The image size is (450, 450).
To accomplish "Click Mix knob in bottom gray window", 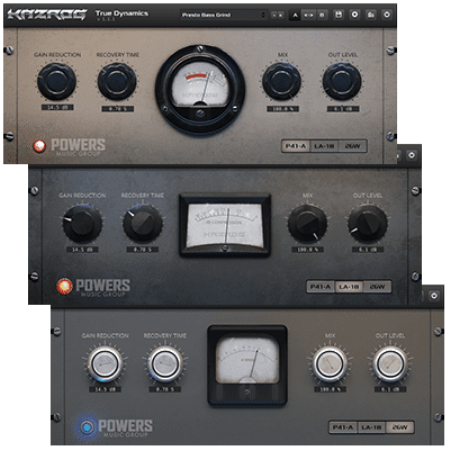I will pyautogui.click(x=330, y=364).
